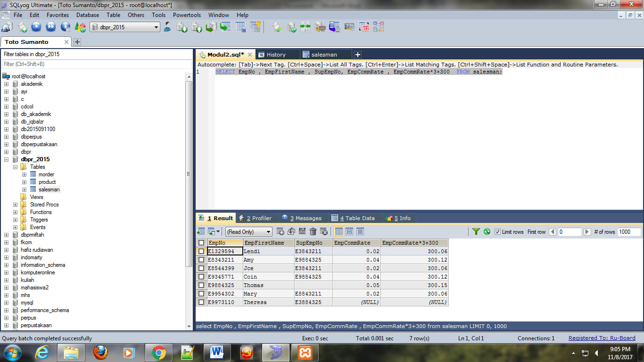Screen dimensions: 644x362
Task: Export result data using the first result toolbar icon
Action: click(x=201, y=231)
